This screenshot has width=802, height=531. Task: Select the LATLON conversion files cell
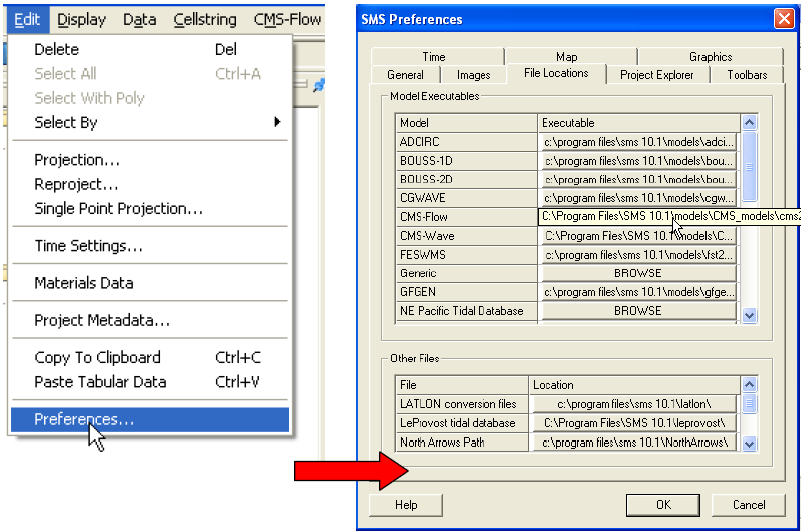(x=462, y=404)
